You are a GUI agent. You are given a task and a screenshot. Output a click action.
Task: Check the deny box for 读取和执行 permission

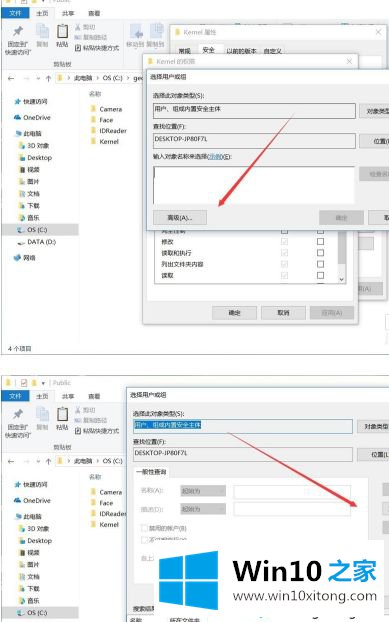tap(320, 253)
